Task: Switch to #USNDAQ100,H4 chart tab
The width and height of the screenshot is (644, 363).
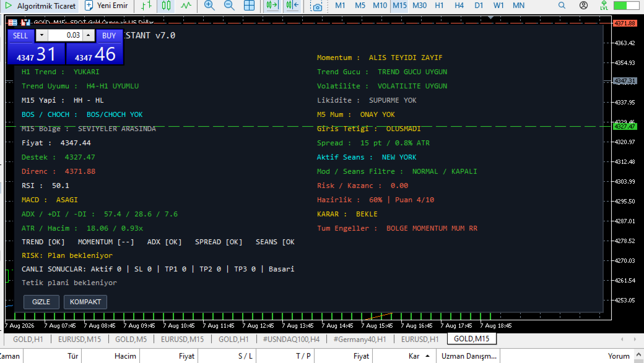Action: (x=291, y=340)
